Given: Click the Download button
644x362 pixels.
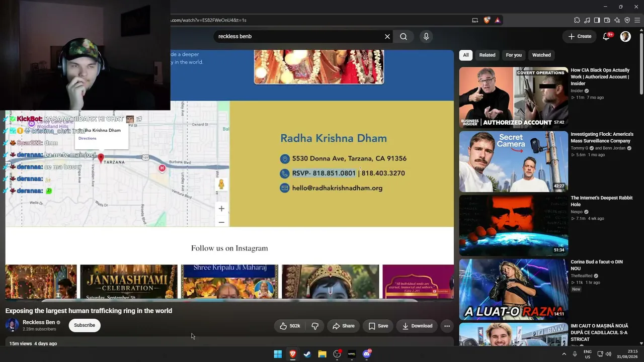Looking at the screenshot, I should pyautogui.click(x=418, y=326).
